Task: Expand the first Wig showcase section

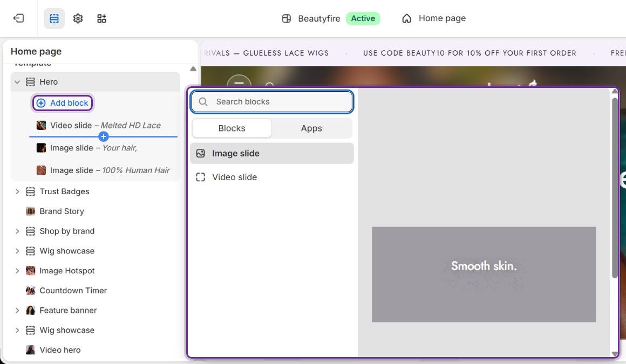Action: point(17,251)
